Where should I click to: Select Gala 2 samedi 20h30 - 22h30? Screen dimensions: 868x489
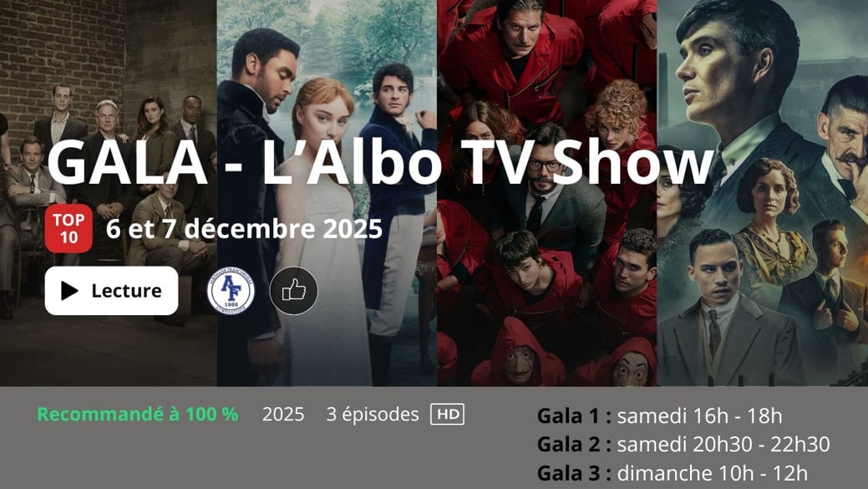coord(683,444)
